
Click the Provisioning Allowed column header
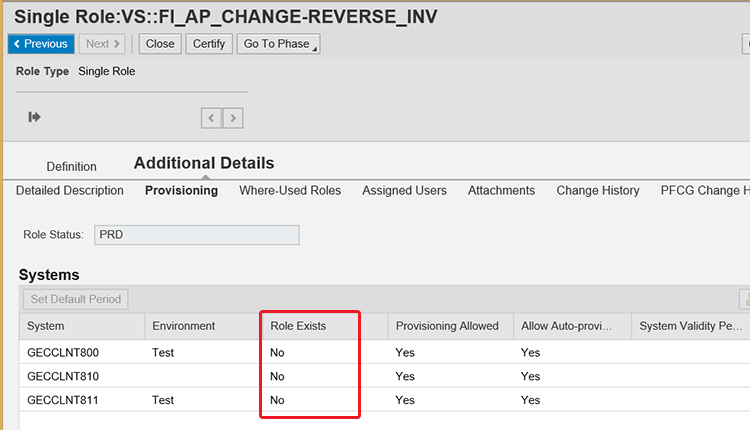pyautogui.click(x=447, y=326)
